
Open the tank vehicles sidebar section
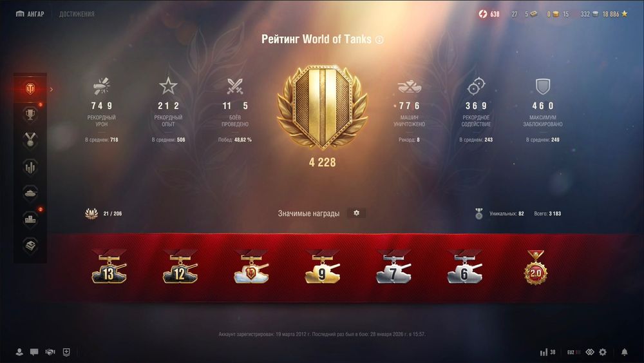click(30, 193)
